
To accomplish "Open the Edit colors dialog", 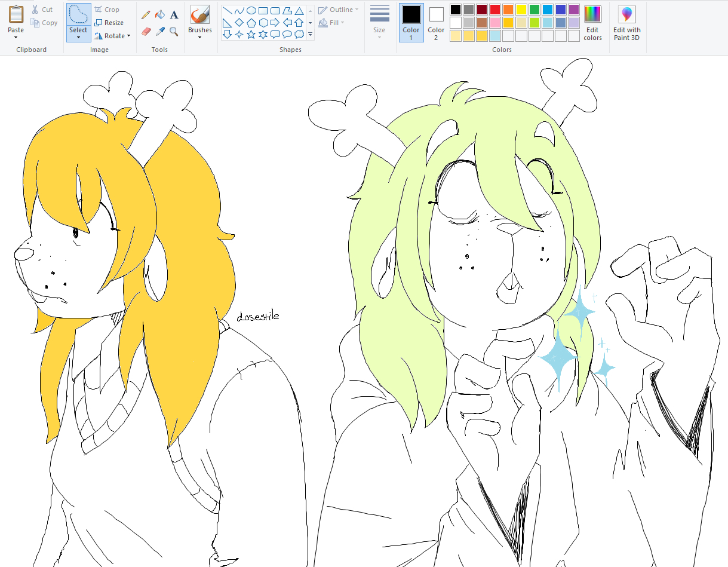I will click(592, 23).
